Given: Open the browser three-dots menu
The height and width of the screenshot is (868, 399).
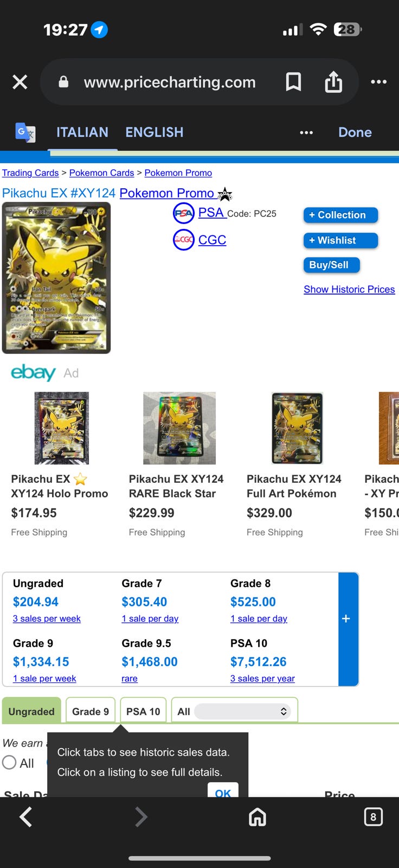Looking at the screenshot, I should [378, 82].
